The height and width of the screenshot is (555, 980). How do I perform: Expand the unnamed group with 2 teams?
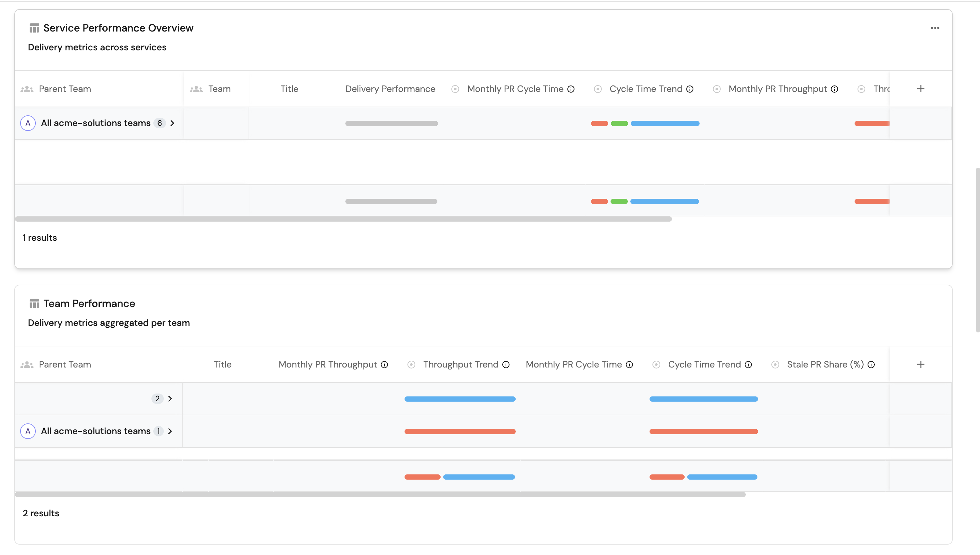point(170,398)
